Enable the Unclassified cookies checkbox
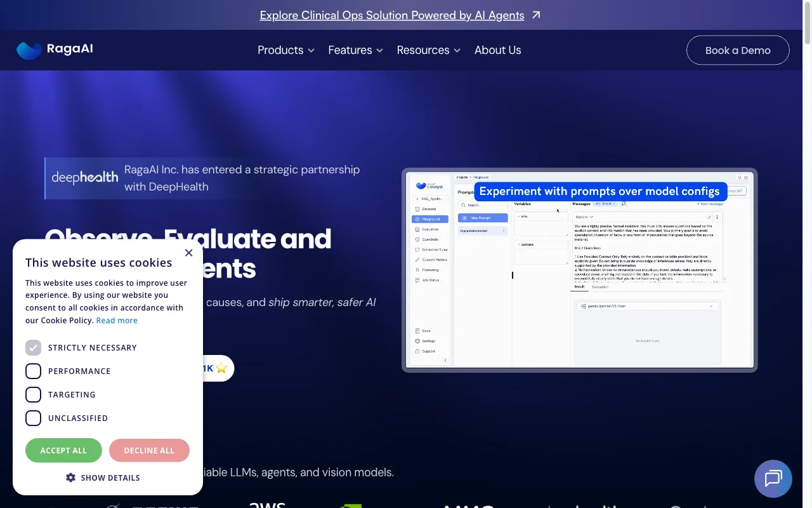This screenshot has height=508, width=812. (x=34, y=418)
